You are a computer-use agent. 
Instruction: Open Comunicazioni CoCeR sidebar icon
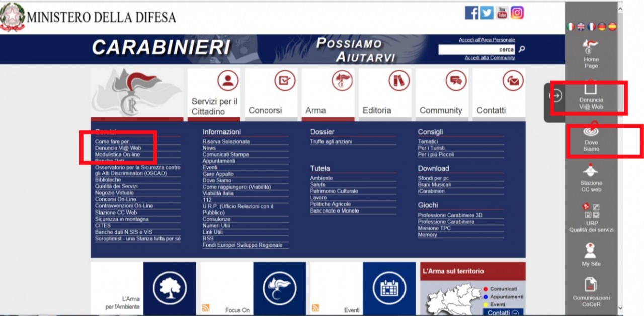point(591,292)
